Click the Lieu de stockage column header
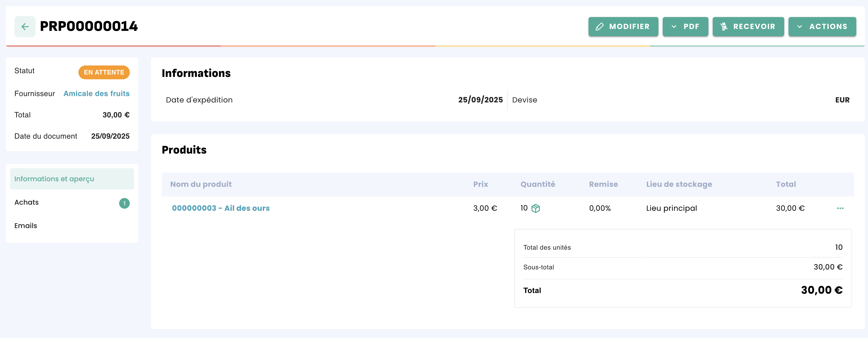This screenshot has height=338, width=868. click(x=679, y=184)
